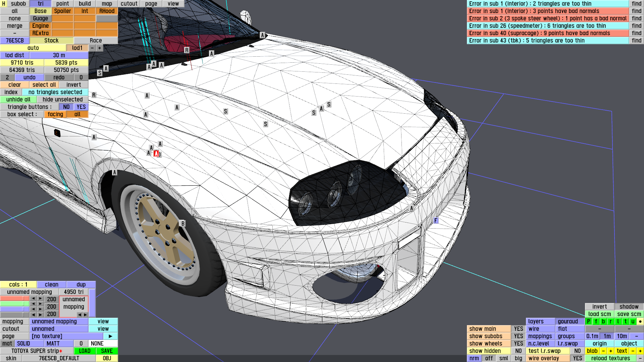This screenshot has height=362, width=644.
Task: Open the unnamed mapping selector
Action: coord(59,321)
